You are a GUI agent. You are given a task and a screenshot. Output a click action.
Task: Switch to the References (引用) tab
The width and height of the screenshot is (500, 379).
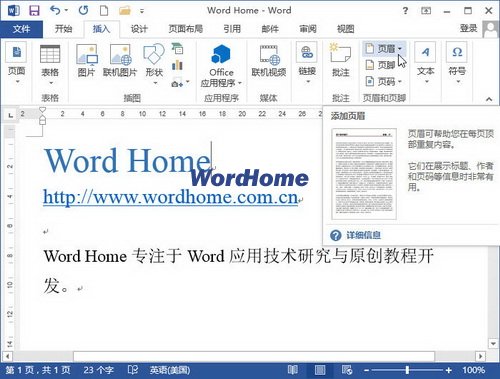(x=232, y=29)
